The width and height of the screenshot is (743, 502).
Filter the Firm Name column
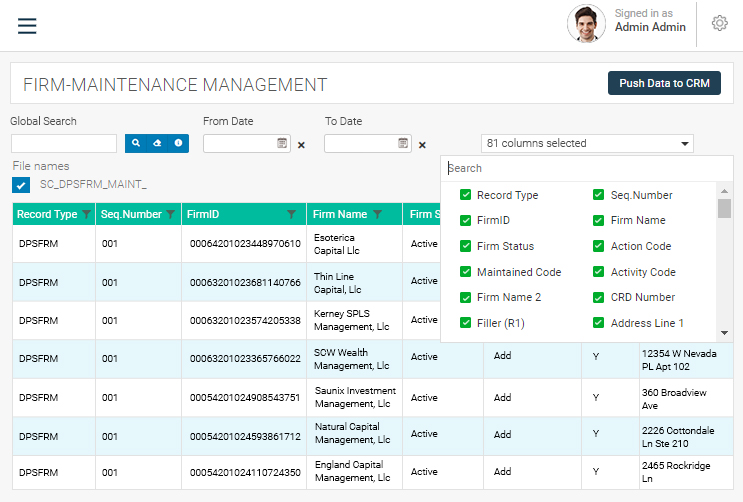(x=377, y=214)
